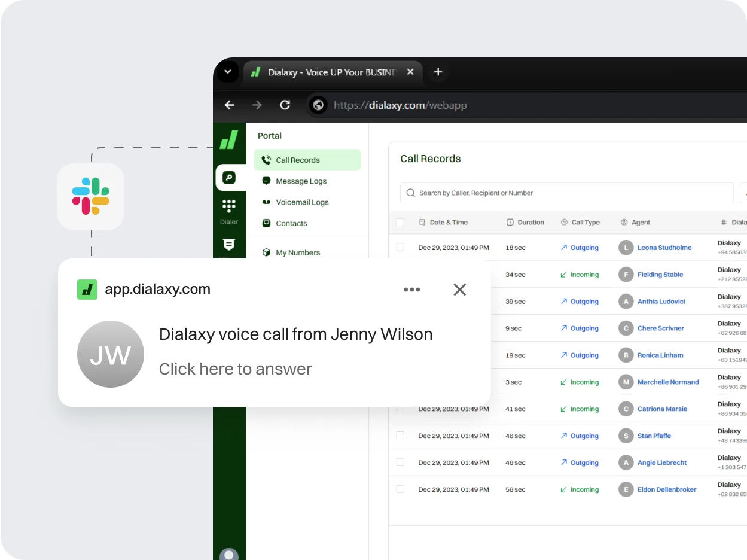Click agent link Anthia Ludovici
The image size is (747, 560).
coord(661,302)
